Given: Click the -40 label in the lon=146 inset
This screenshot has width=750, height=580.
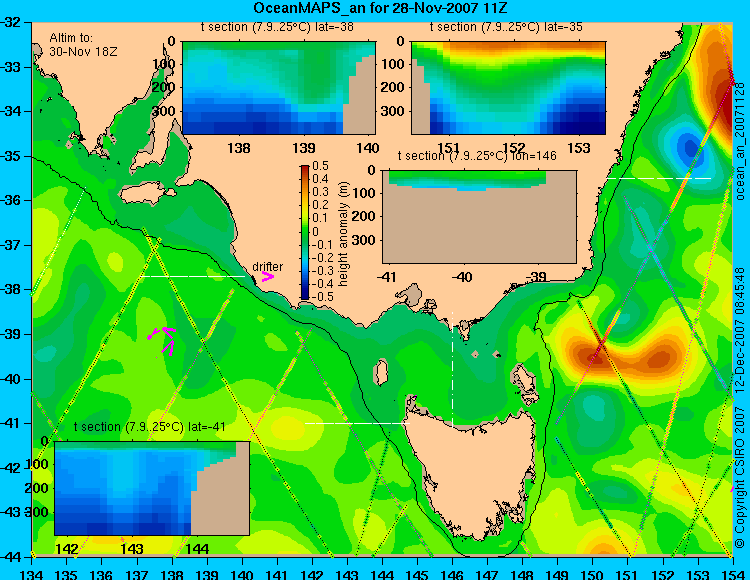Looking at the screenshot, I should click(x=462, y=277).
